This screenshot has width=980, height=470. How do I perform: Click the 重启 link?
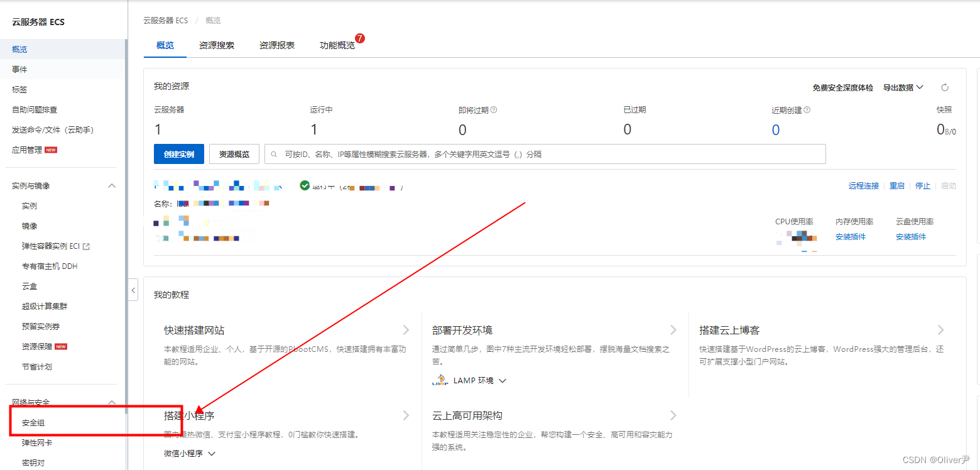(897, 186)
